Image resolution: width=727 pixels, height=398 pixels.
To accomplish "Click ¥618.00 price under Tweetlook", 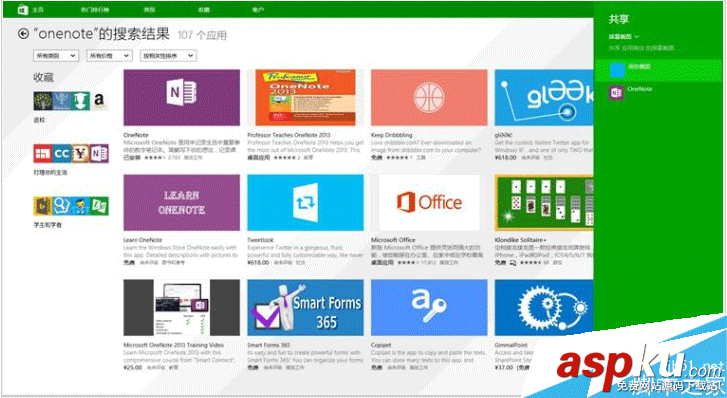I will point(258,263).
